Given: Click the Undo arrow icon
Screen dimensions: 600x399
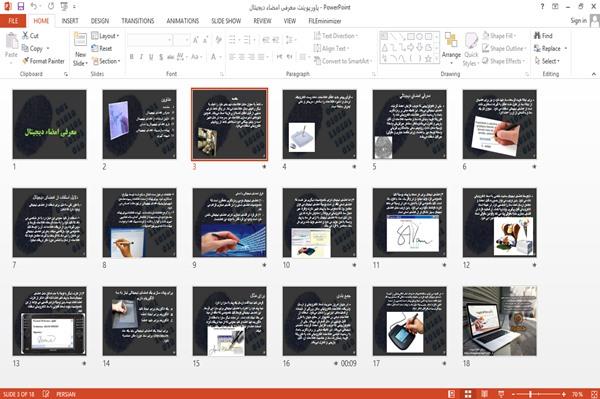Looking at the screenshot, I should [x=34, y=7].
